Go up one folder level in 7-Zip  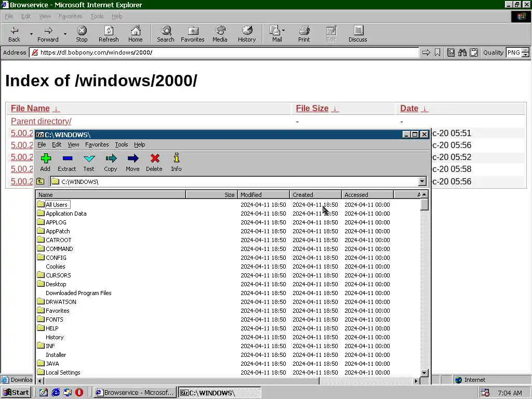click(x=41, y=181)
